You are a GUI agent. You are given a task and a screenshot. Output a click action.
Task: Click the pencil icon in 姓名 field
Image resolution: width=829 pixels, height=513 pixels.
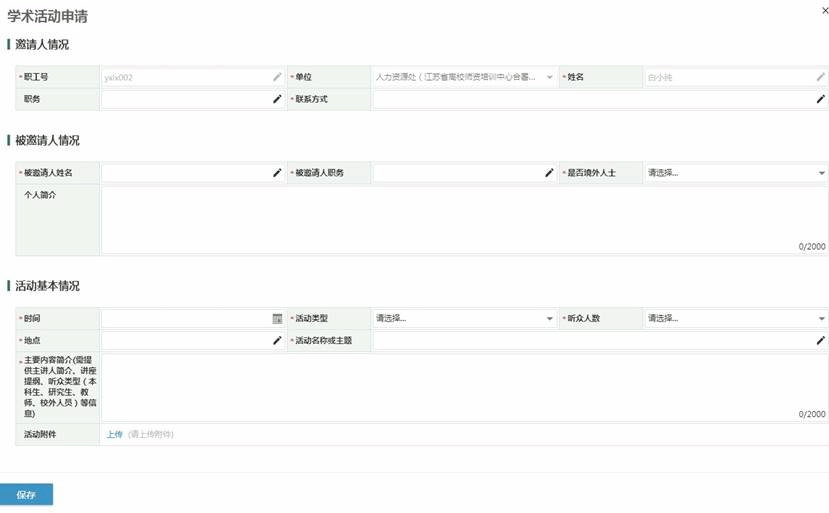tap(821, 77)
